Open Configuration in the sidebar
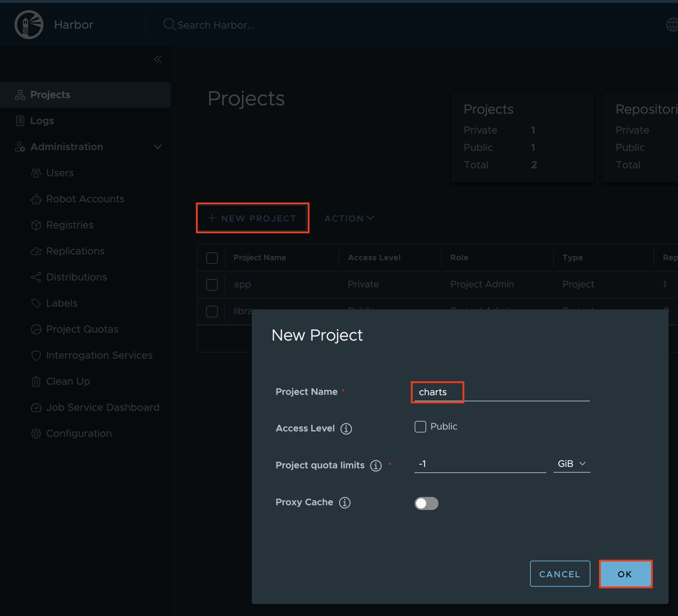Viewport: 678px width, 616px height. 79,434
